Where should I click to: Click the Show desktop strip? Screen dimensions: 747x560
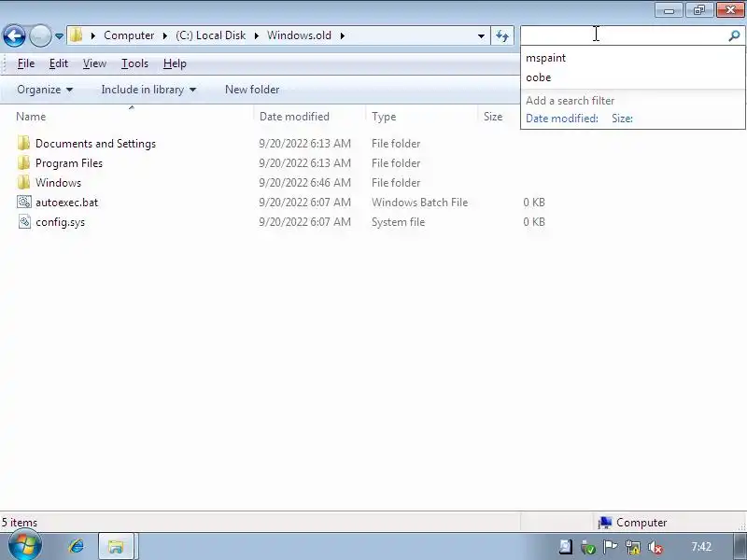click(740, 546)
